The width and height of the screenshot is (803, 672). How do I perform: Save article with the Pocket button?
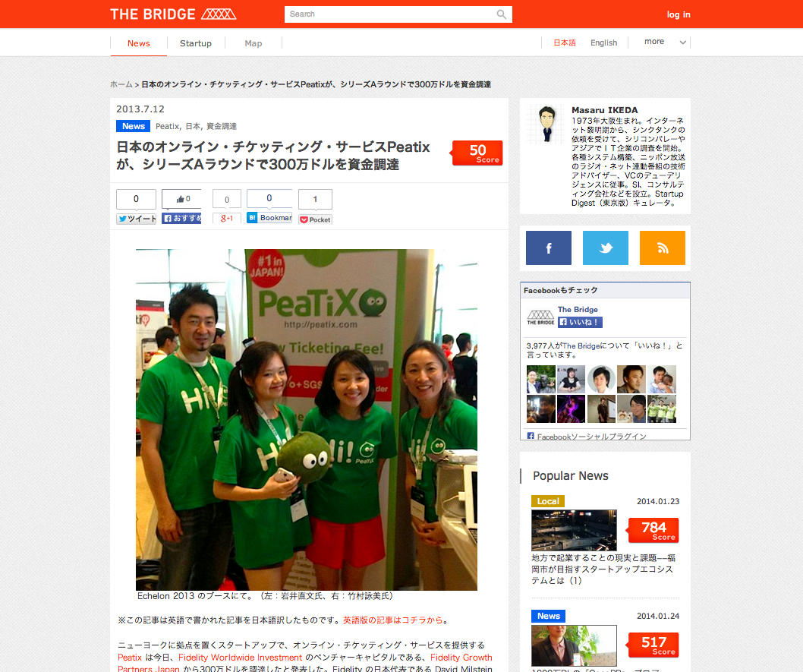click(x=316, y=219)
